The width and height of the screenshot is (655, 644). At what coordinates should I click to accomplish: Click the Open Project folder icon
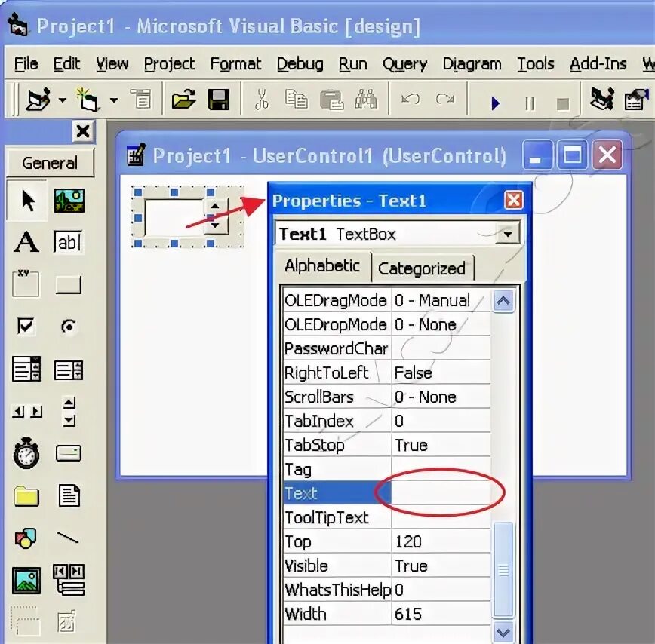point(183,100)
